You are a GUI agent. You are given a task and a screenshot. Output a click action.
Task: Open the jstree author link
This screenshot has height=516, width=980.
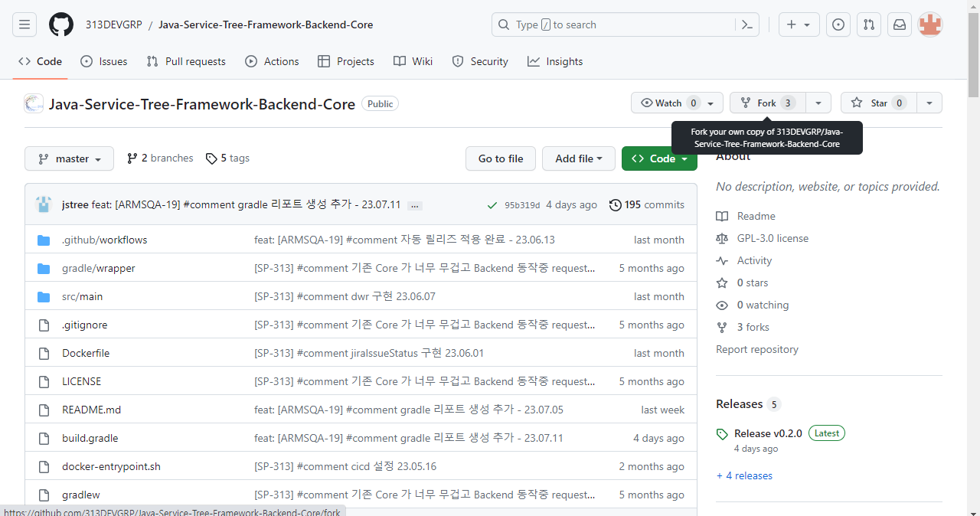[x=75, y=204]
